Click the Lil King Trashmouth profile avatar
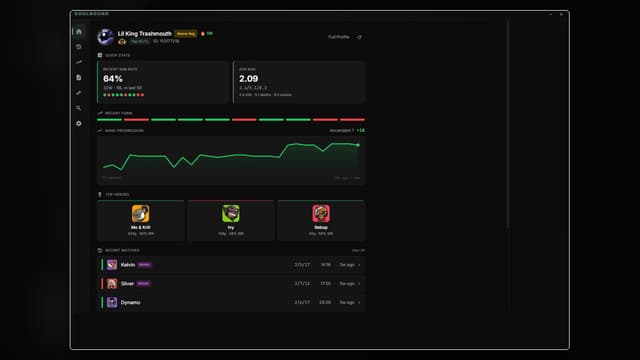 tap(105, 37)
